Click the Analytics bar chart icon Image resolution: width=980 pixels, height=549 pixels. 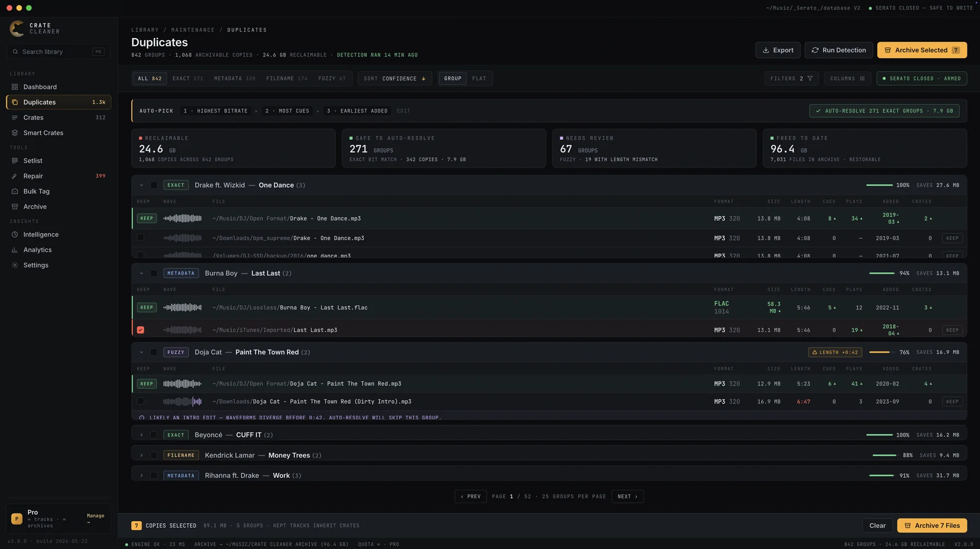[15, 250]
